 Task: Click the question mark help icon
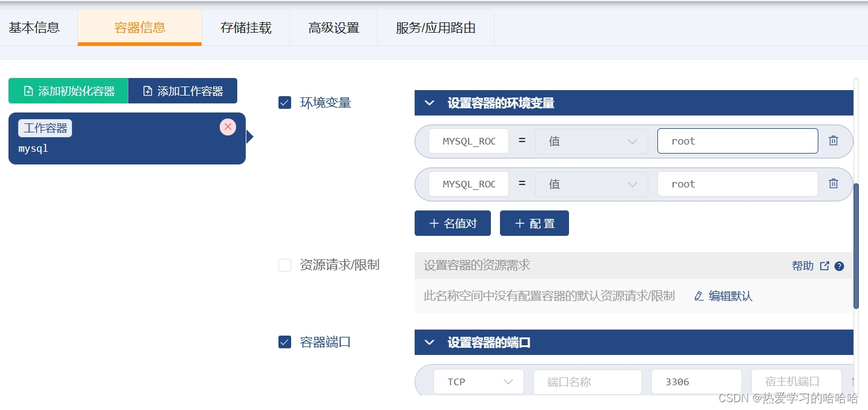839,265
